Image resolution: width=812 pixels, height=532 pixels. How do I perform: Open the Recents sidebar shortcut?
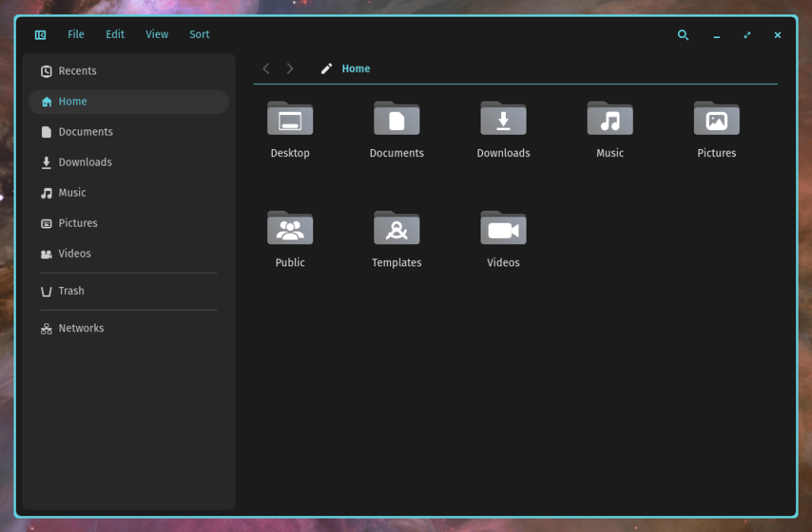tap(77, 71)
